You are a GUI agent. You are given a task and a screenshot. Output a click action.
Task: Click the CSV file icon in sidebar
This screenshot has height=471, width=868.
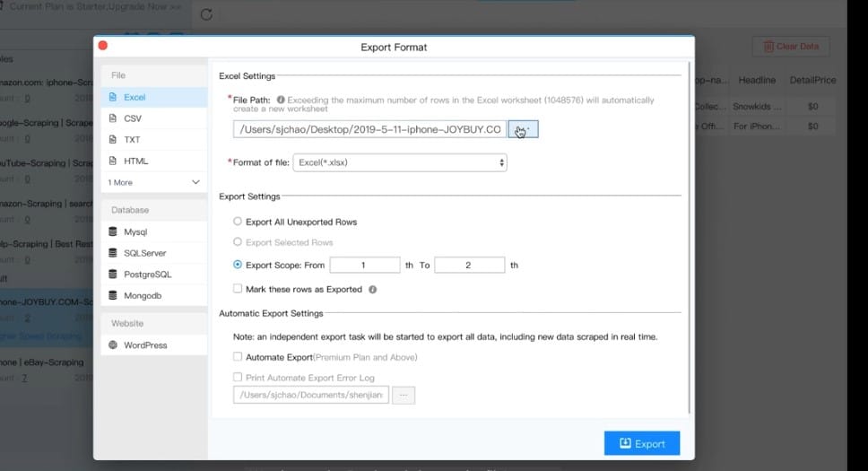[113, 118]
